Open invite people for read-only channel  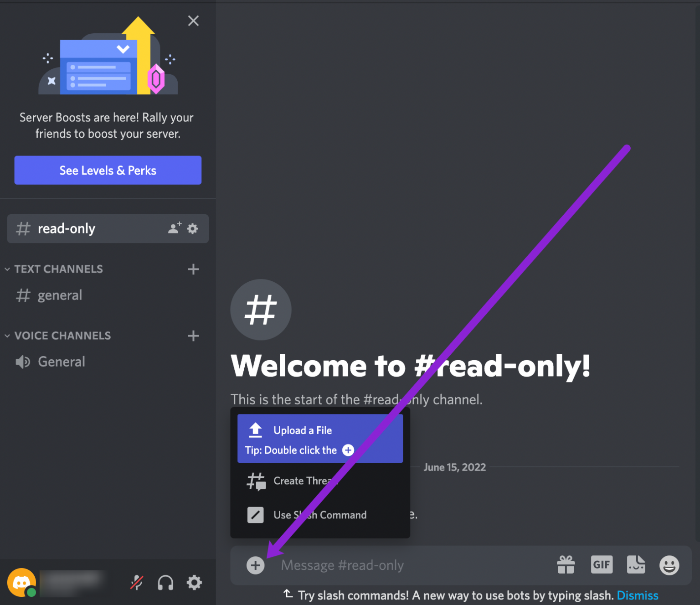(175, 228)
